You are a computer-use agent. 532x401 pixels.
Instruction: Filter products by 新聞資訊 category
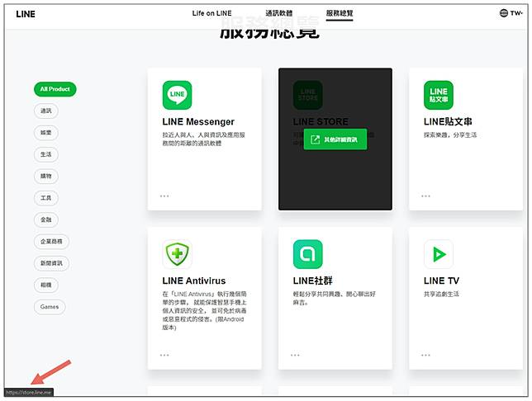pos(51,263)
